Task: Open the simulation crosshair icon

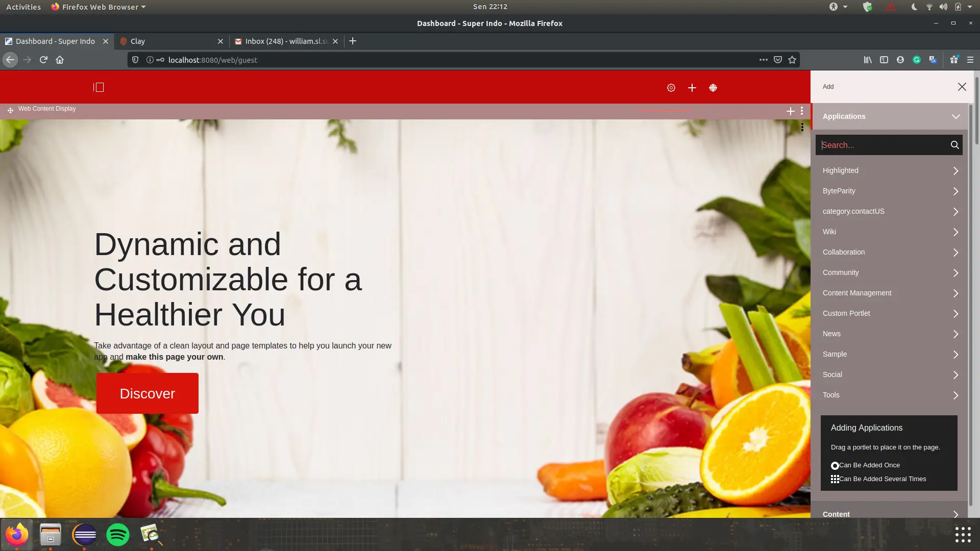Action: coord(713,88)
